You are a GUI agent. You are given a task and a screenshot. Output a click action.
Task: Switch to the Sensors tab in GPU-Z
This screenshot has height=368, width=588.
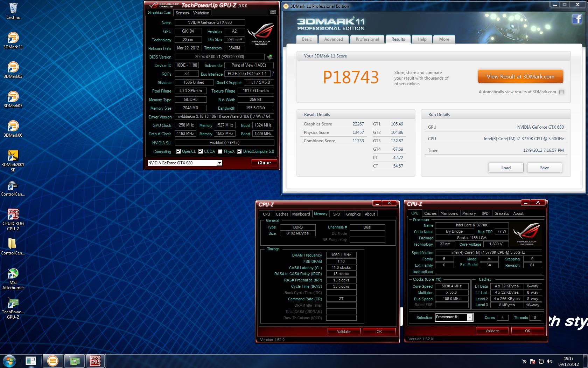tap(182, 13)
